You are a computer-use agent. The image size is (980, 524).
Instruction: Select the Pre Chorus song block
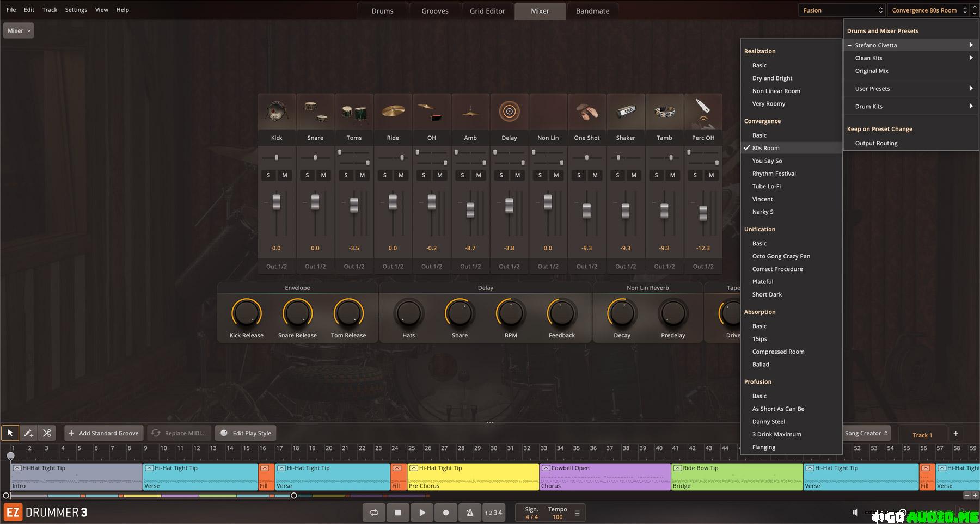pyautogui.click(x=473, y=477)
